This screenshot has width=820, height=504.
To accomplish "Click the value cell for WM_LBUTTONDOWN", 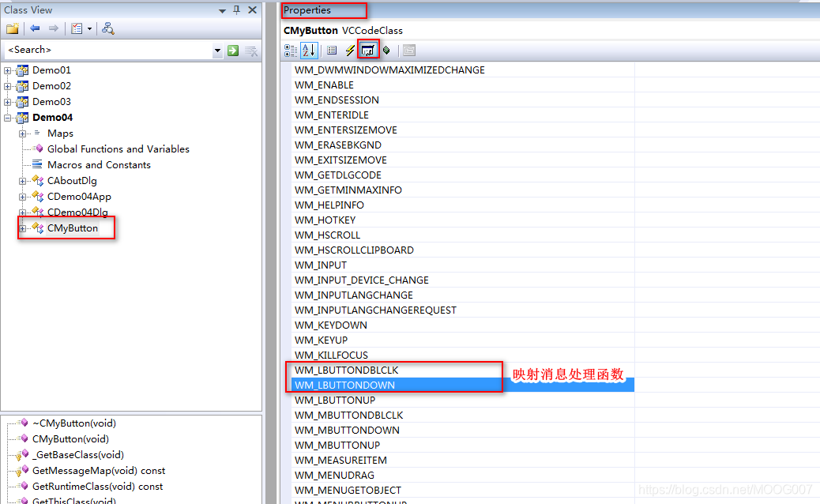I will (x=727, y=386).
